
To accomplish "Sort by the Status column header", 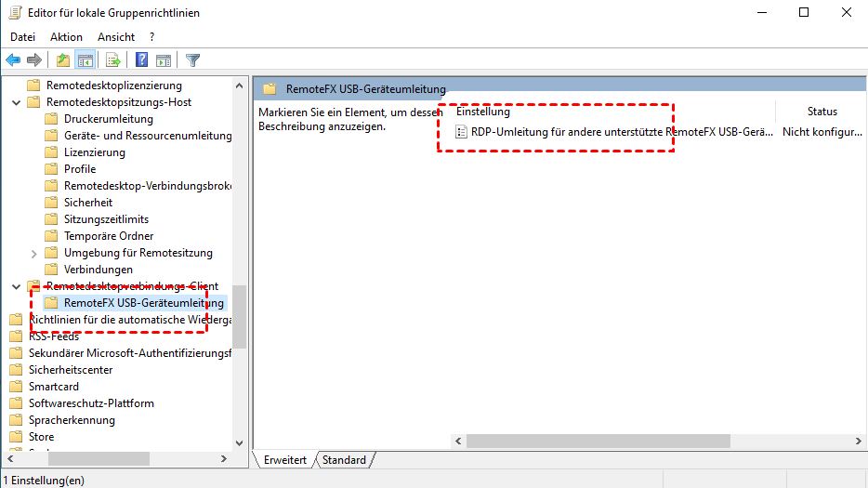I will click(x=822, y=112).
